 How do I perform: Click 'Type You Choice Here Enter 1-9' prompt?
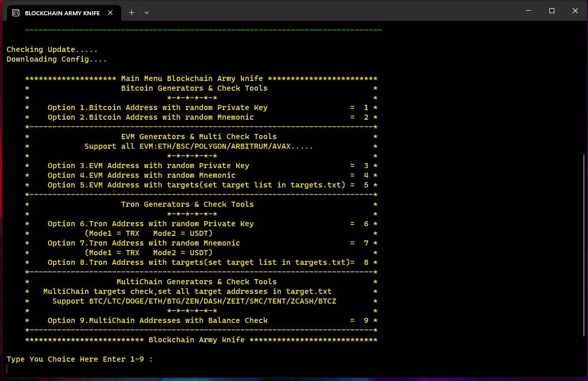coord(79,359)
